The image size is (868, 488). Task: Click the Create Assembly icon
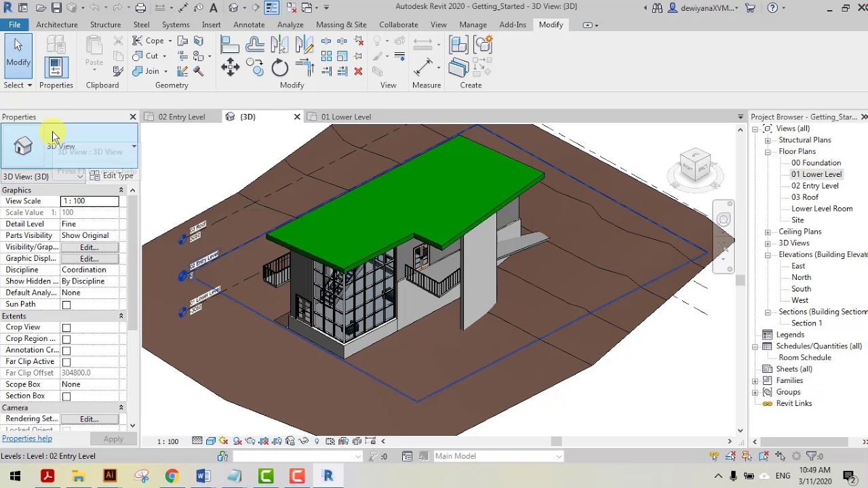[x=458, y=45]
